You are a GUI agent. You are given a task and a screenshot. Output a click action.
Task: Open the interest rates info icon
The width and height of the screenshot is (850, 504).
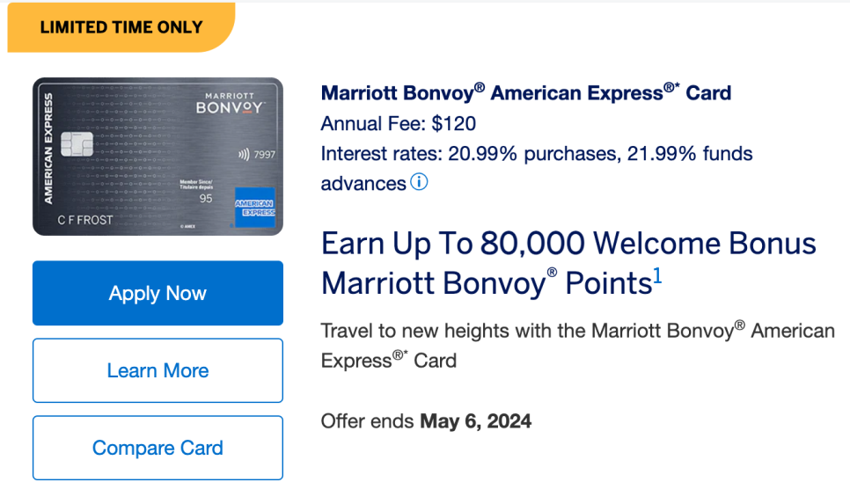click(419, 181)
